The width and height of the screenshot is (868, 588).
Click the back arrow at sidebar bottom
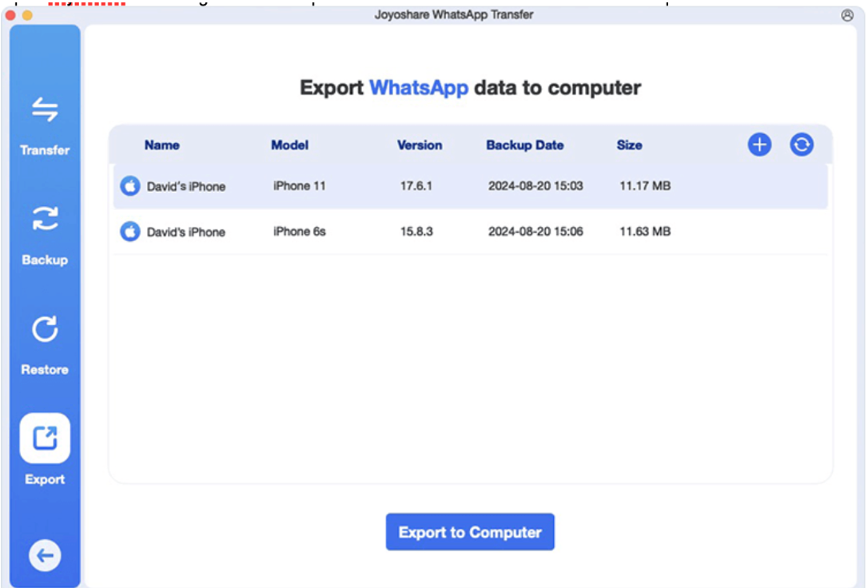point(45,557)
